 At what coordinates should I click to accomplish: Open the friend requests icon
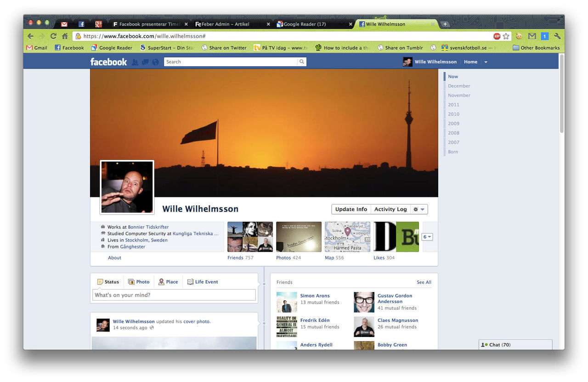(135, 62)
